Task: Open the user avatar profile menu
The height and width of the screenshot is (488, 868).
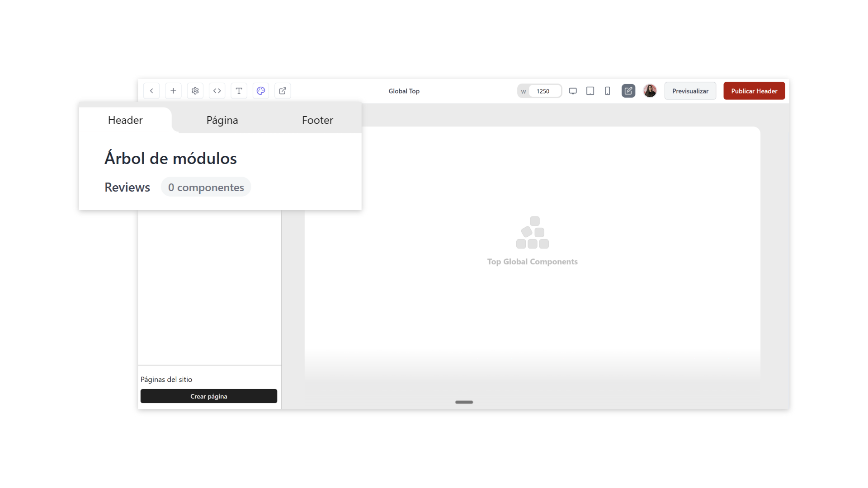Action: coord(650,91)
